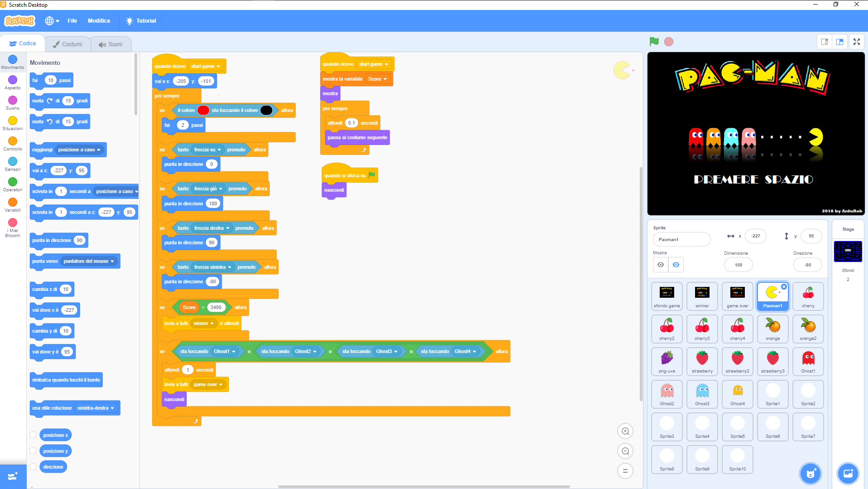Viewport: 868px width, 489px height.
Task: Hide Pacman1 using the crossed-eye toggle
Action: click(676, 265)
